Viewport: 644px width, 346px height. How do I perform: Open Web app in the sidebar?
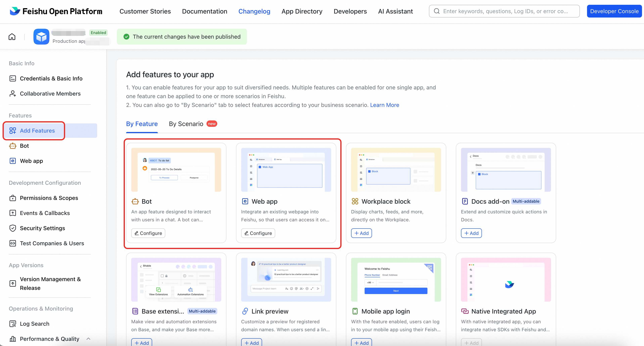(31, 161)
